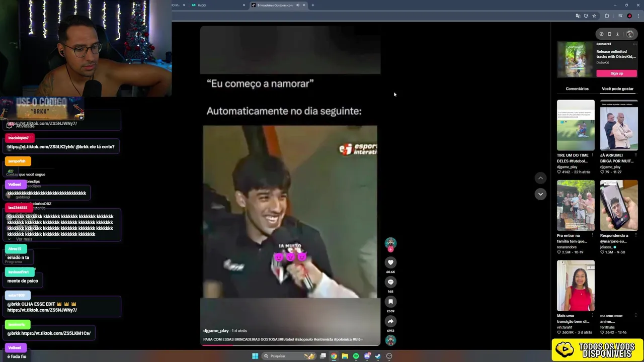The height and width of the screenshot is (362, 644).
Task: Open Chrome from the taskbar
Action: (334, 356)
